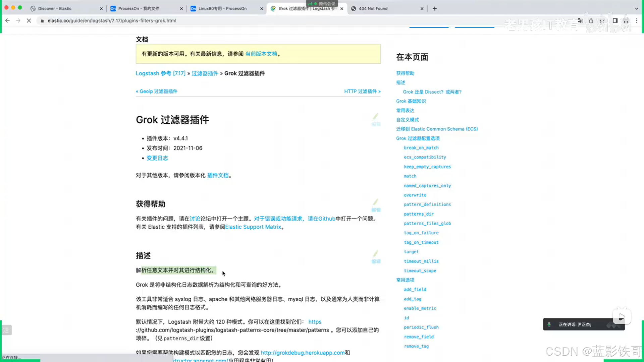The height and width of the screenshot is (362, 644).
Task: Jump to 自定义模式 outline entry
Action: (x=408, y=120)
